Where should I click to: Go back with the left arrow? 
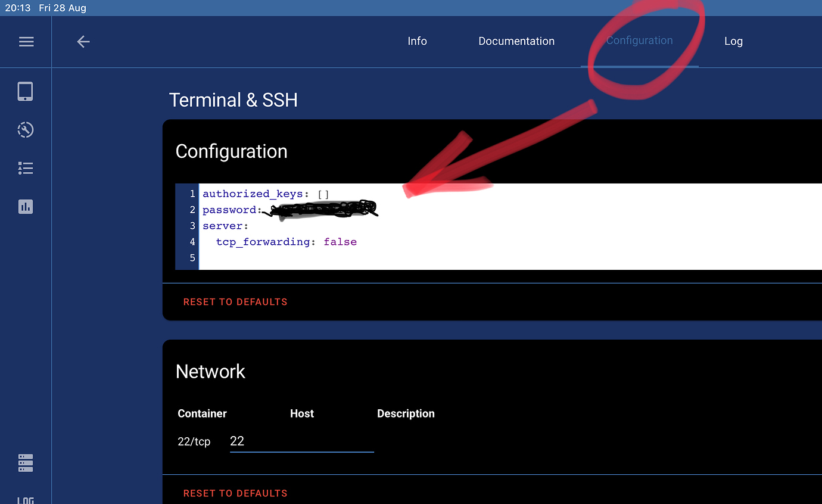coord(83,42)
